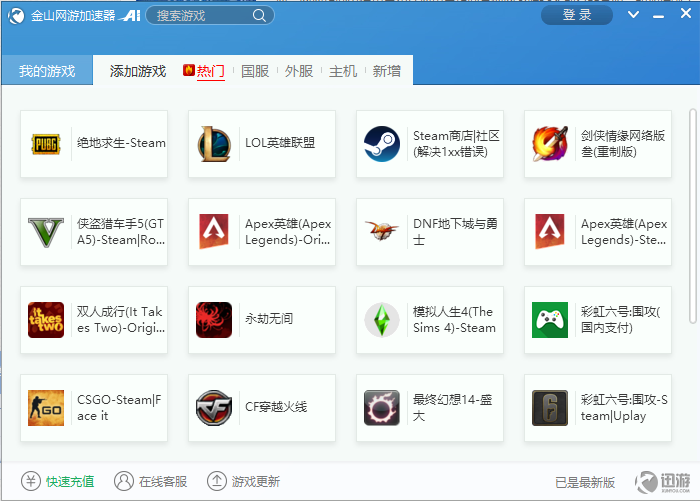Click the game list vertical scrollbar
Viewport: 700px width, 501px height.
[692, 216]
